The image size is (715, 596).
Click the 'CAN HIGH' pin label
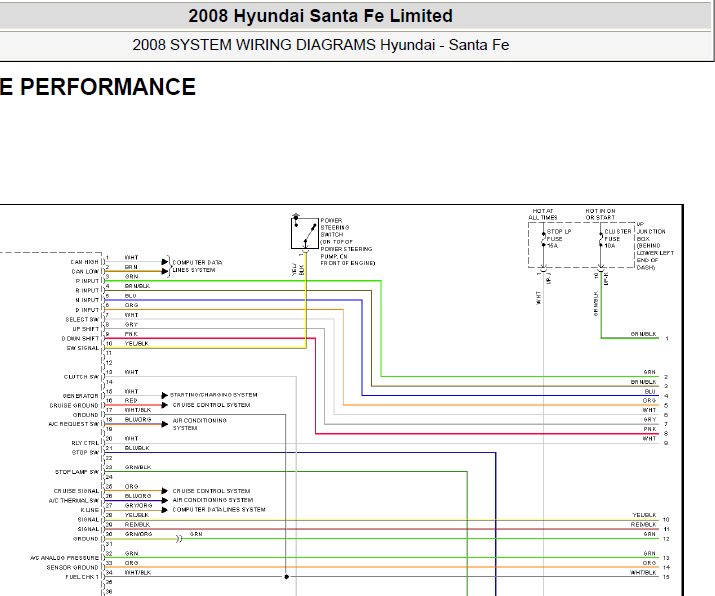84,262
